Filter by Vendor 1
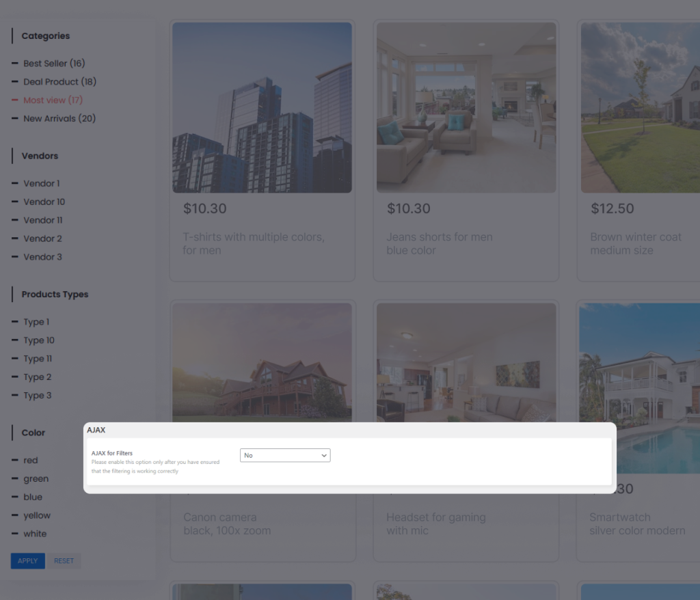Viewport: 700px width, 600px height. click(x=42, y=183)
